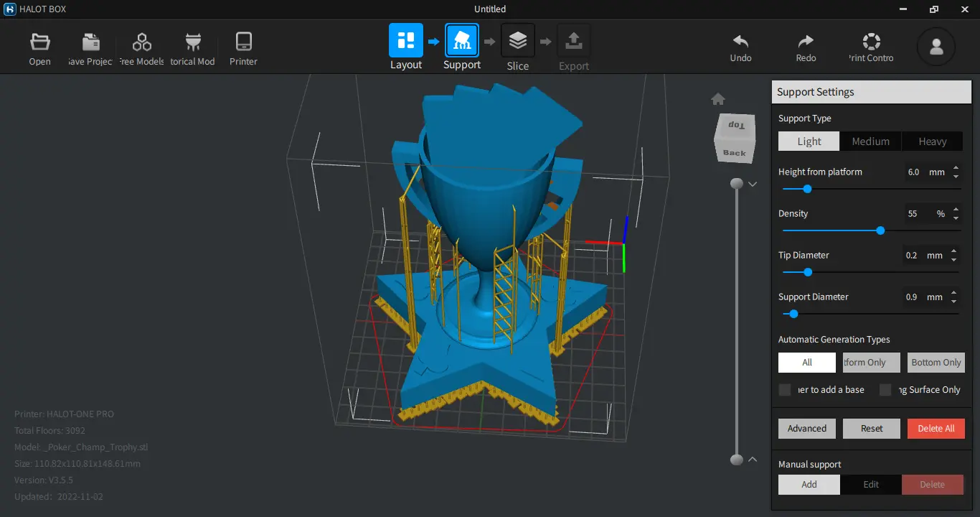Click the 'Printer: HALOT-ONE PRO' info text

[x=64, y=414]
